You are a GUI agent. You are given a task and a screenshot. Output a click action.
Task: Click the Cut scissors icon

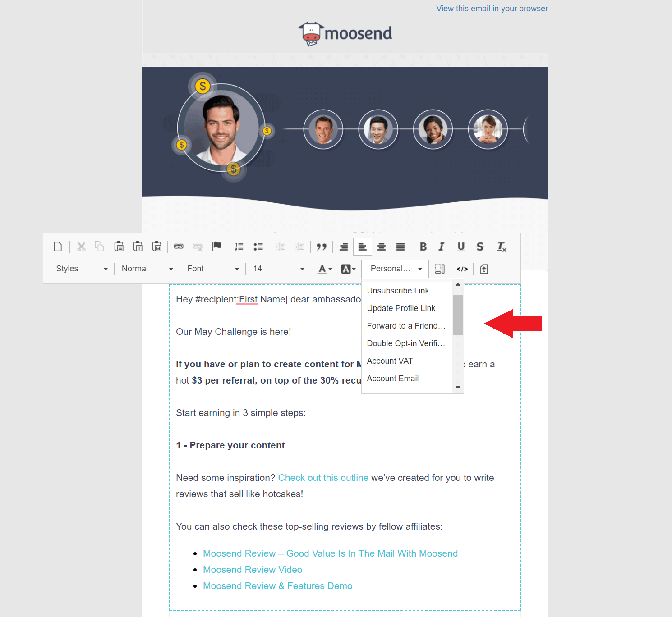pos(81,247)
